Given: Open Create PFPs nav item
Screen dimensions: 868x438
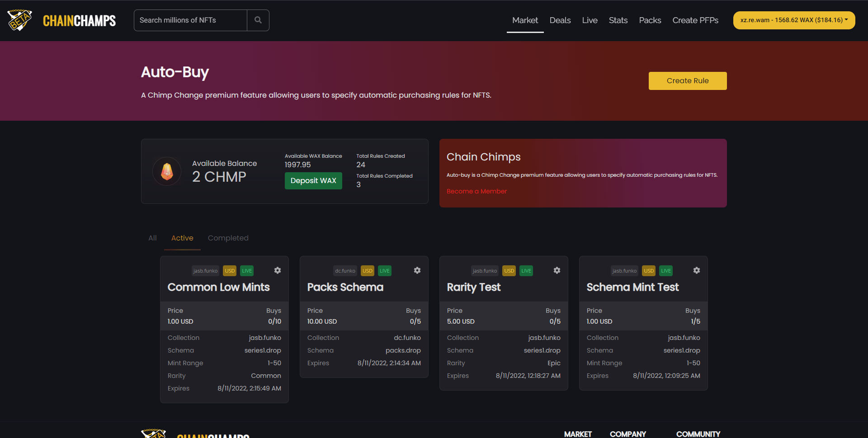Looking at the screenshot, I should coord(695,20).
